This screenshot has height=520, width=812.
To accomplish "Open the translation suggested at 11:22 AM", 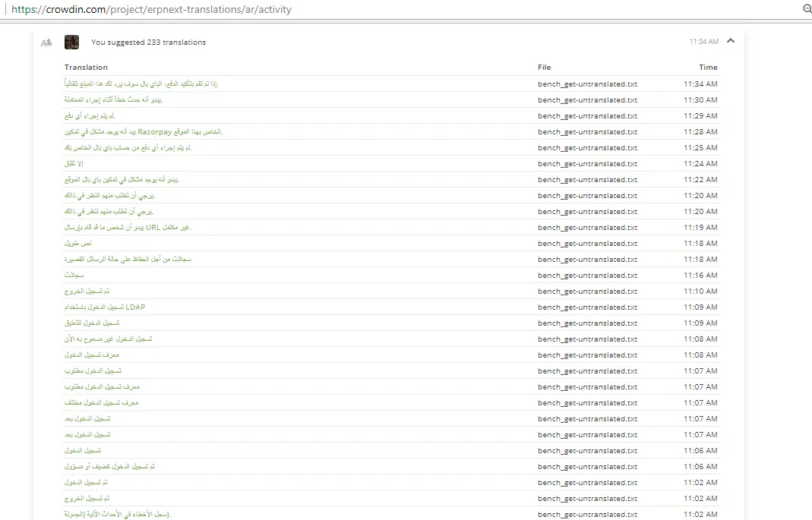I will 122,180.
